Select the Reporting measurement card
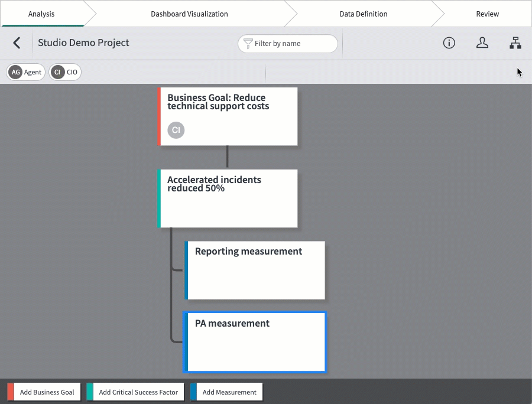 pos(255,271)
